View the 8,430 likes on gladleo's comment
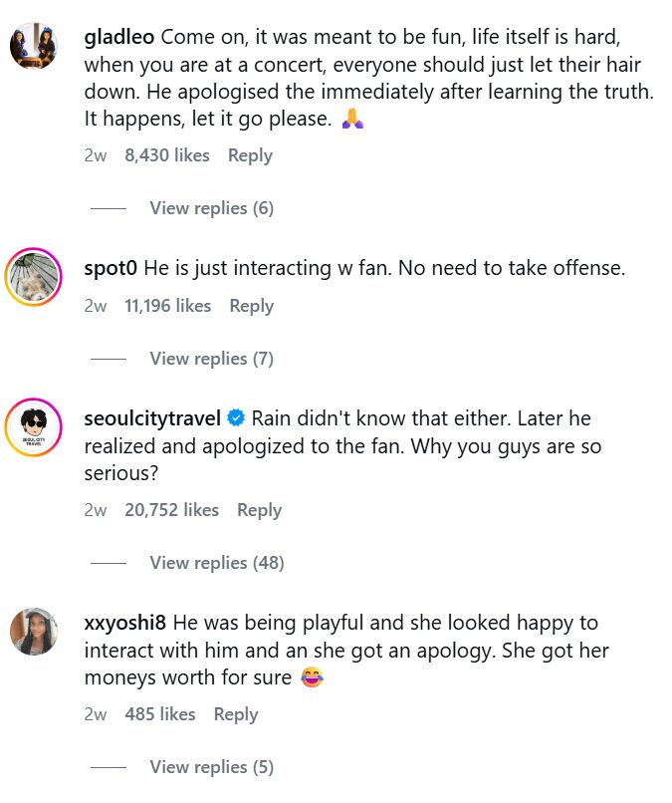The height and width of the screenshot is (803, 672). click(x=167, y=155)
